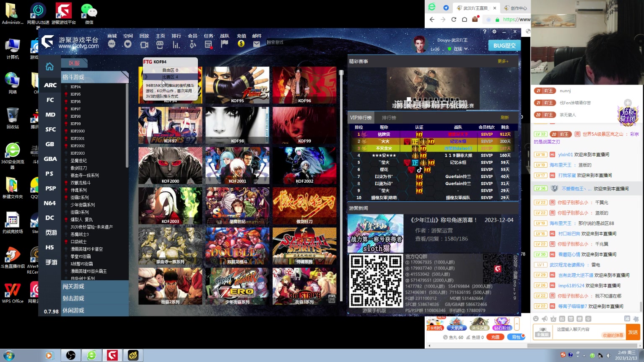644x362 pixels.
Task: Open the 邮件 mail icon
Action: click(257, 44)
